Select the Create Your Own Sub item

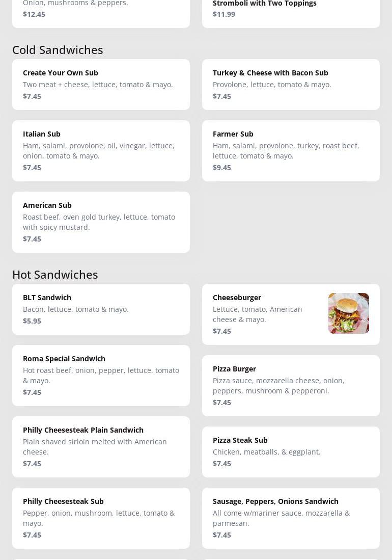point(101,84)
